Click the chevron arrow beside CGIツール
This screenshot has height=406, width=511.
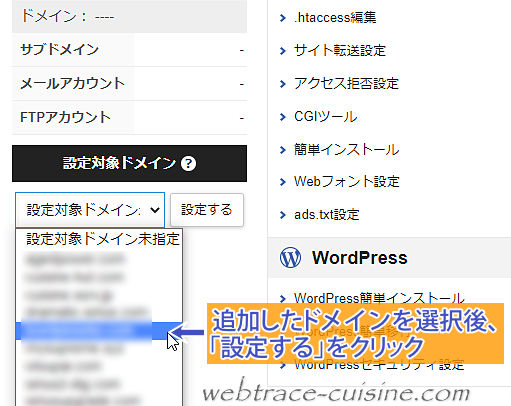283,117
